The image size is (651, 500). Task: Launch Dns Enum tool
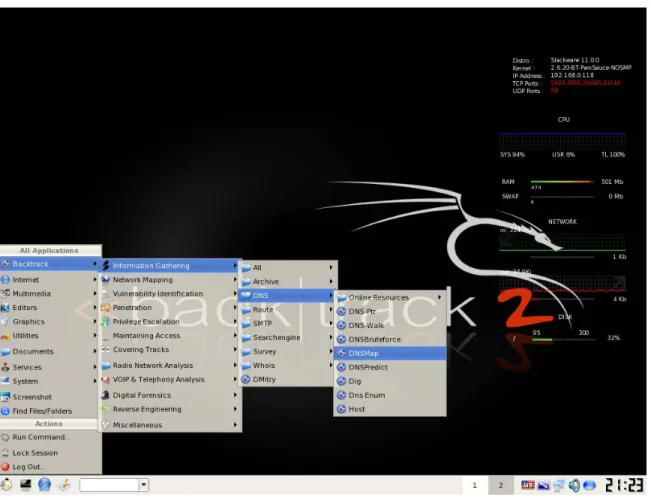tap(390, 395)
